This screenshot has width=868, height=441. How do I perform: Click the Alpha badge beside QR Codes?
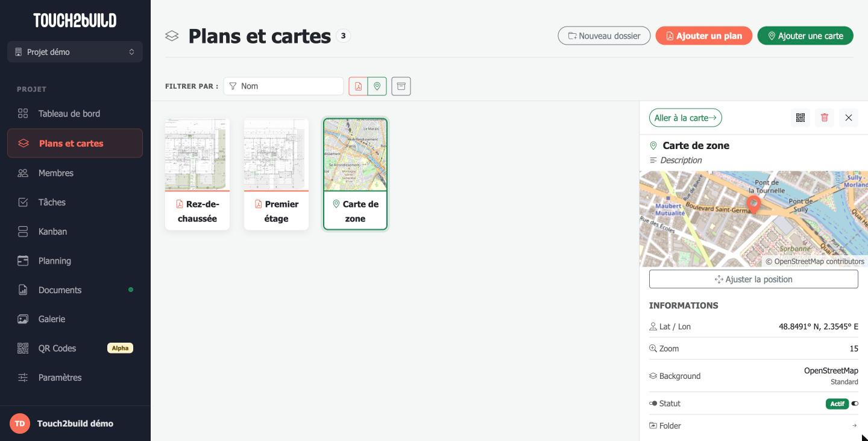(120, 348)
